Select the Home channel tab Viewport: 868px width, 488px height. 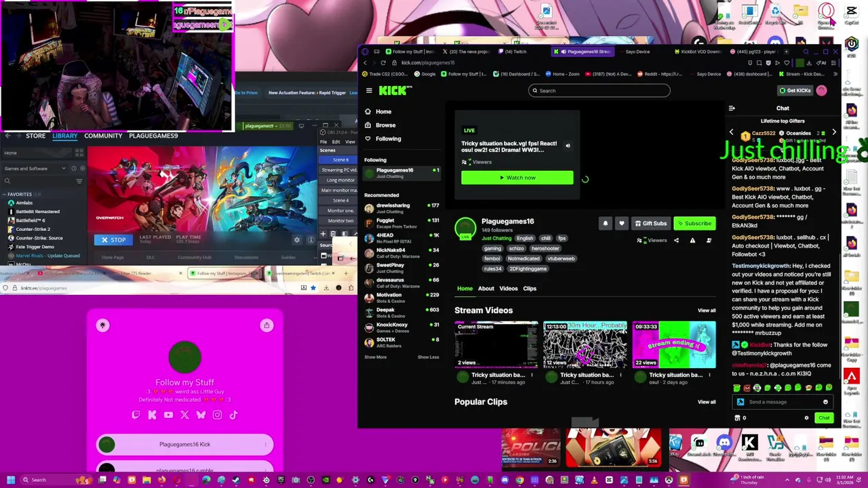pyautogui.click(x=465, y=289)
